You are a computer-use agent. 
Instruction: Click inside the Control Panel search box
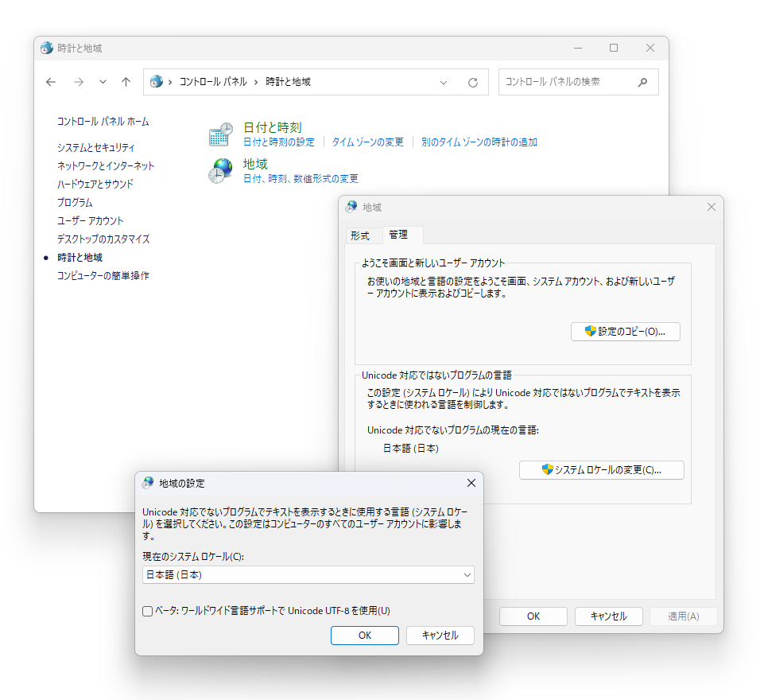click(564, 82)
